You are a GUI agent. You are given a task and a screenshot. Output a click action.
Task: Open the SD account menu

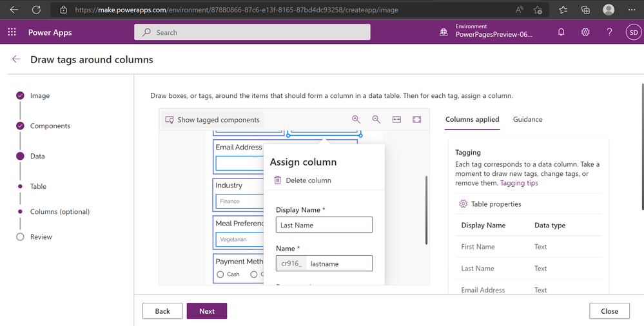(634, 32)
